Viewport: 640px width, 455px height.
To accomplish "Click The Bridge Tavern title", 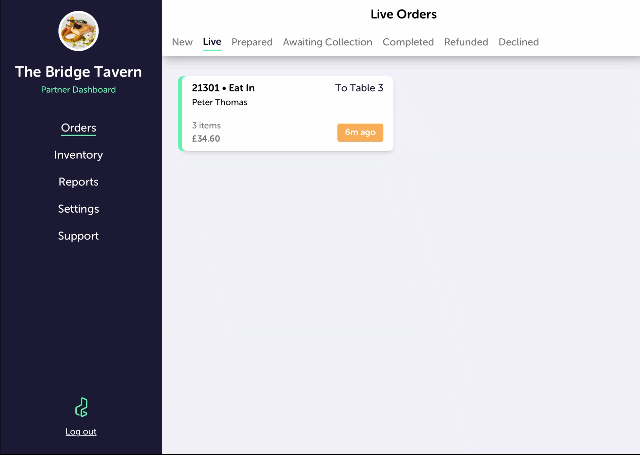I will tap(78, 72).
